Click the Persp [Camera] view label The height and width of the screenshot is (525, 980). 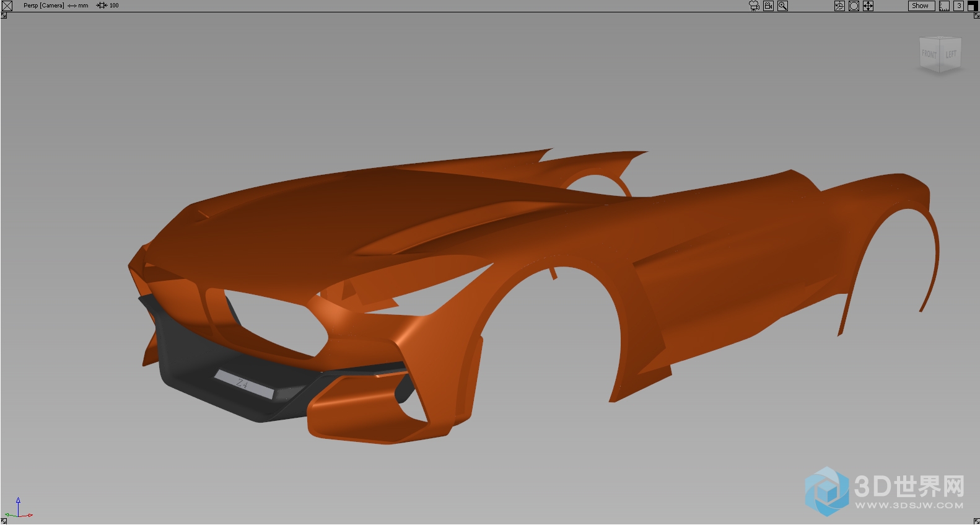pyautogui.click(x=43, y=6)
